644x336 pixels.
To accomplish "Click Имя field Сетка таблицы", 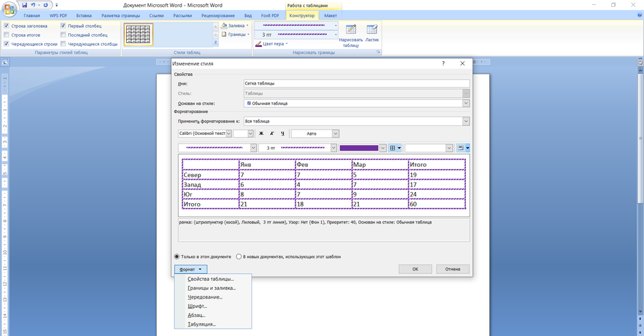I will (357, 83).
